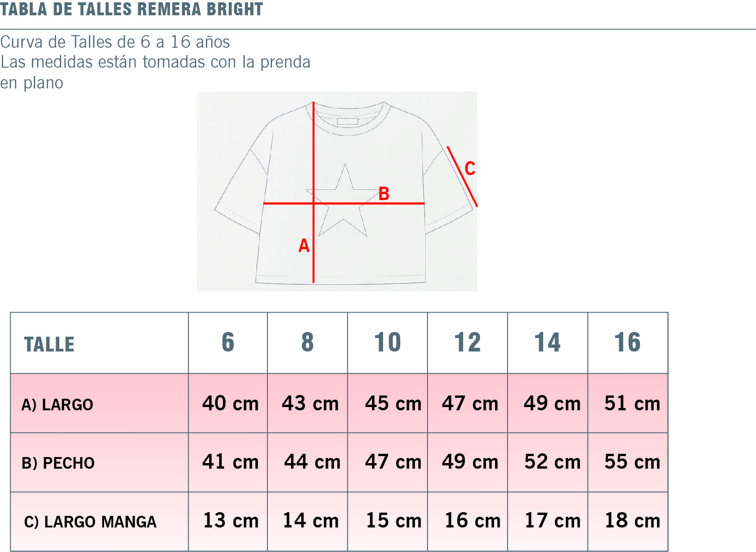Select size 6 column header
This screenshot has height=552, width=756.
228,343
